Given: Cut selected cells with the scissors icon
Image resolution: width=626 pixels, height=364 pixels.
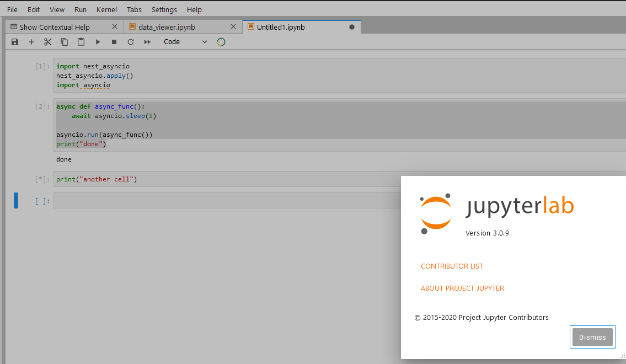Looking at the screenshot, I should coord(48,42).
